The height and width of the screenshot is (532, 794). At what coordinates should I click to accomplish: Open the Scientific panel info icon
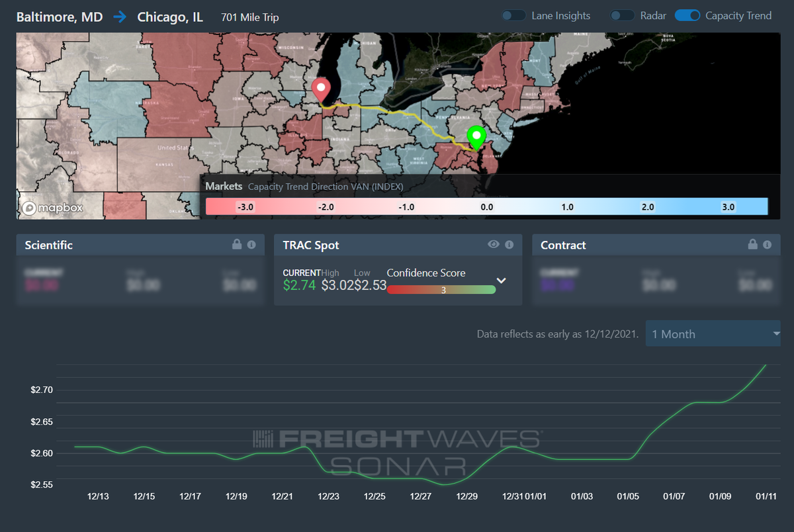[251, 245]
